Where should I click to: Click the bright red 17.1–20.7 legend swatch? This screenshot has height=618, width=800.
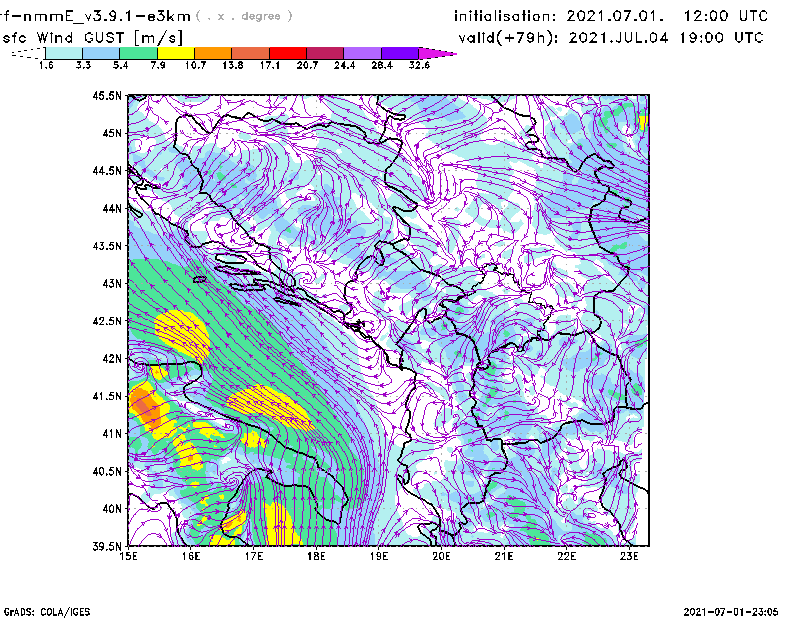coord(288,53)
